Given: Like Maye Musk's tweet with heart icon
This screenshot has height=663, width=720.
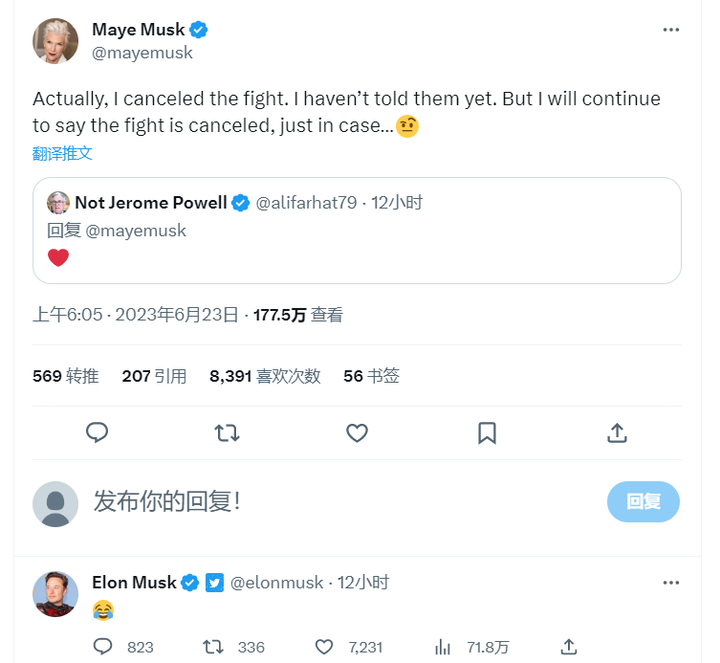Looking at the screenshot, I should 357,432.
